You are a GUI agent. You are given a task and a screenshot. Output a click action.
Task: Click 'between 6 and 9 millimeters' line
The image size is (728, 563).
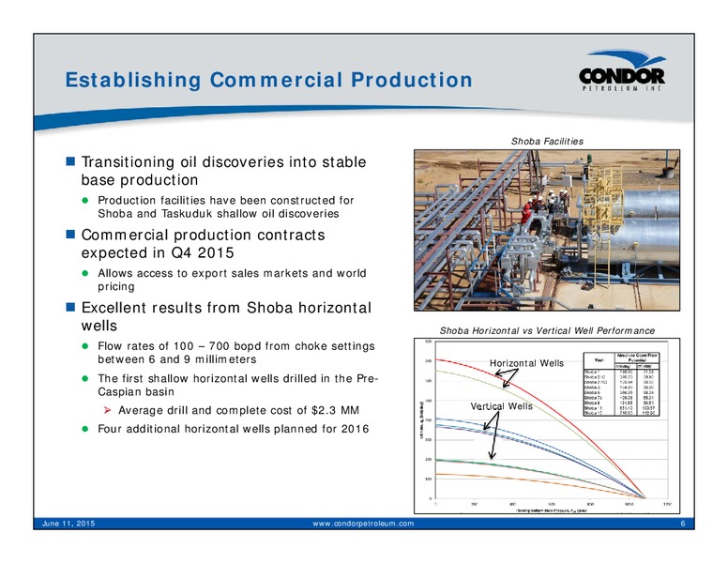pyautogui.click(x=177, y=359)
